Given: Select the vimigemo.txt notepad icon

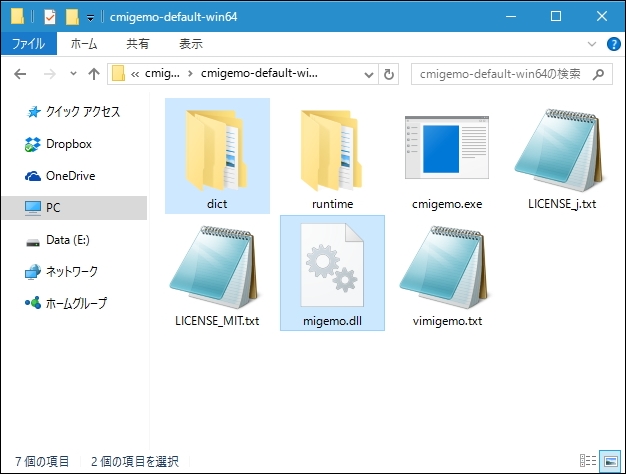Looking at the screenshot, I should click(446, 267).
